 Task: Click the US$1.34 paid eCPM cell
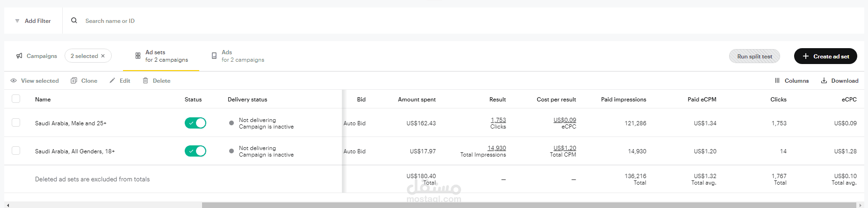705,123
